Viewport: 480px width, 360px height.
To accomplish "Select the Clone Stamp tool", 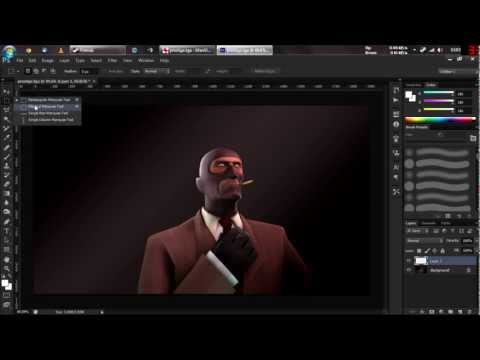I will pos(6,166).
